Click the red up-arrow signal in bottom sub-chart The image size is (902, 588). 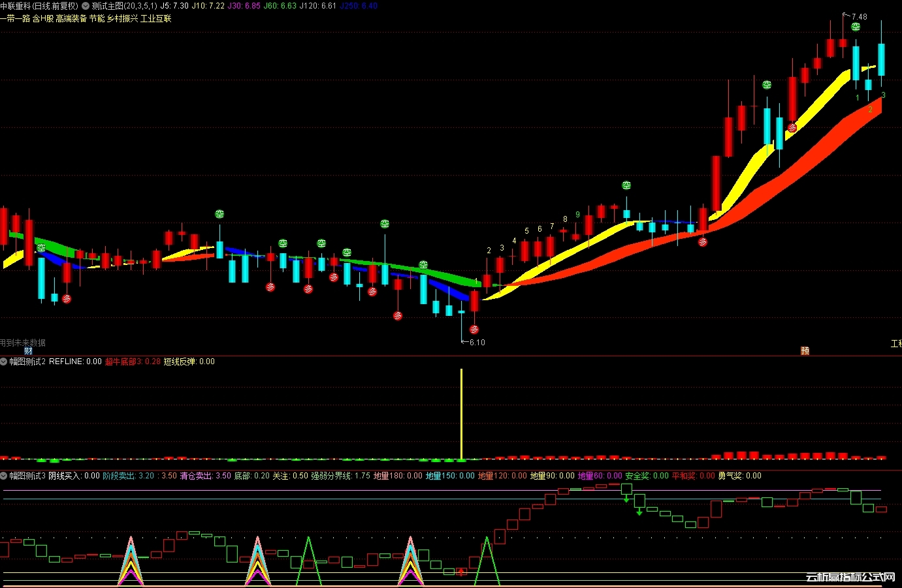pos(462,572)
